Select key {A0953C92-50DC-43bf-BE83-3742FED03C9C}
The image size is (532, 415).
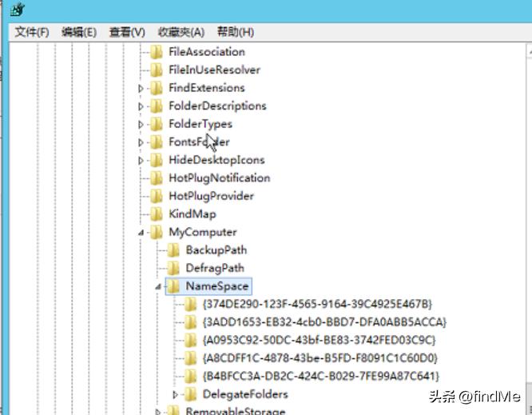point(319,340)
